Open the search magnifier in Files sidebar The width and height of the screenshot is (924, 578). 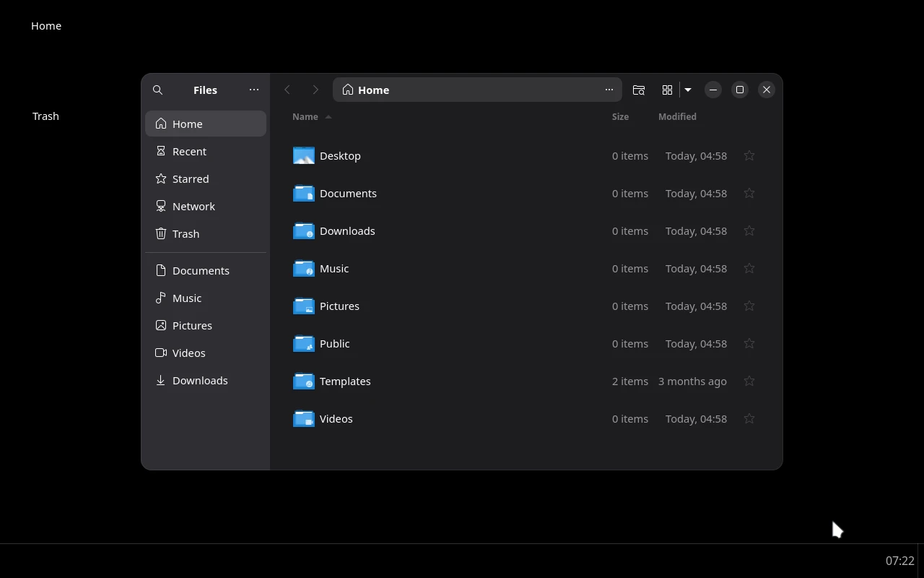tap(157, 90)
